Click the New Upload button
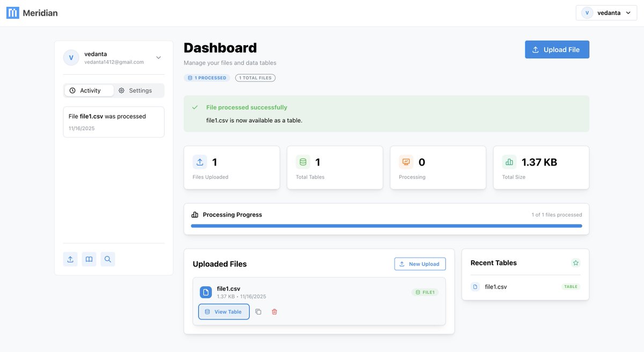644x352 pixels. 420,264
